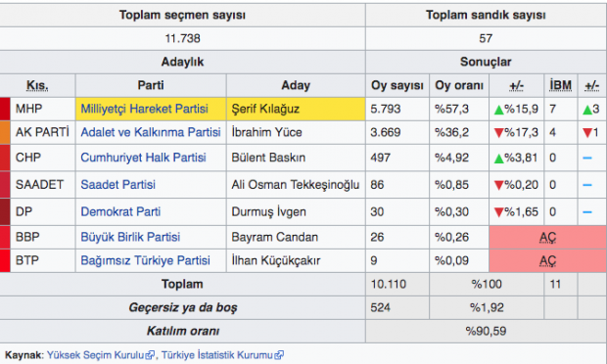Click the AÇ abbreviation in the BTP row
This screenshot has height=364, width=607.
point(548,260)
